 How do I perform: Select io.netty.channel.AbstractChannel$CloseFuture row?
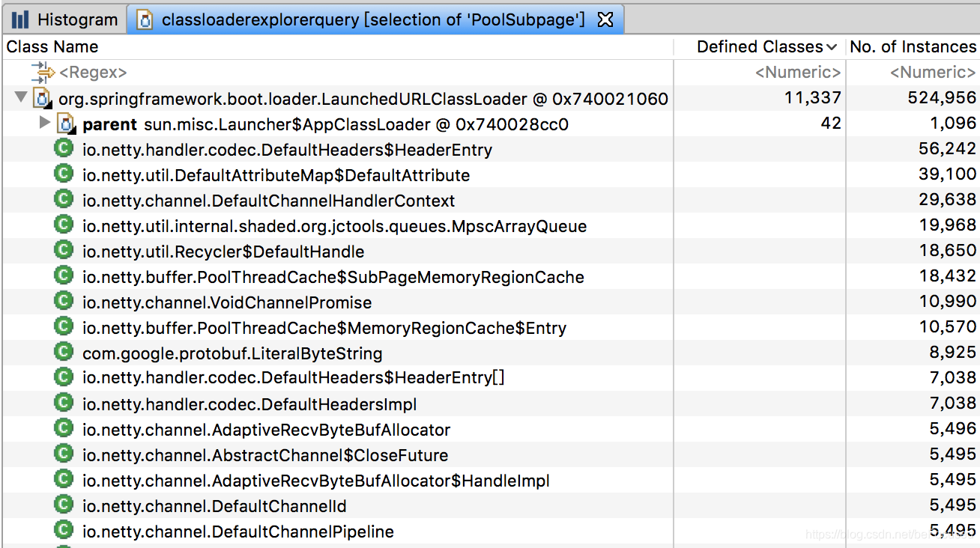coord(490,454)
